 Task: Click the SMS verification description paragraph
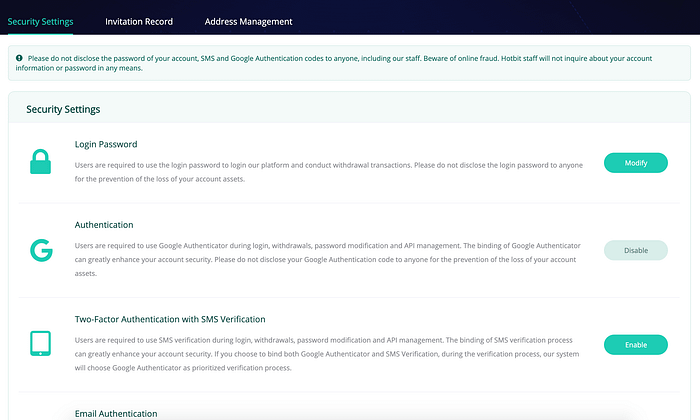pyautogui.click(x=327, y=354)
